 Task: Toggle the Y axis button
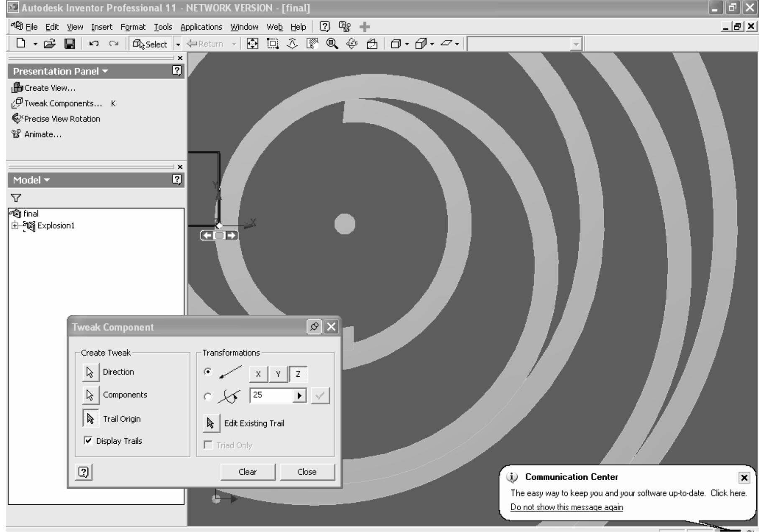(x=278, y=374)
